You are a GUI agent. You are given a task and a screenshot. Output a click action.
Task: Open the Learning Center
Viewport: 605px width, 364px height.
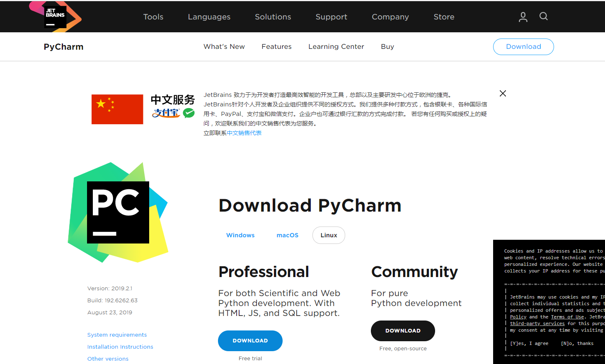tap(336, 47)
